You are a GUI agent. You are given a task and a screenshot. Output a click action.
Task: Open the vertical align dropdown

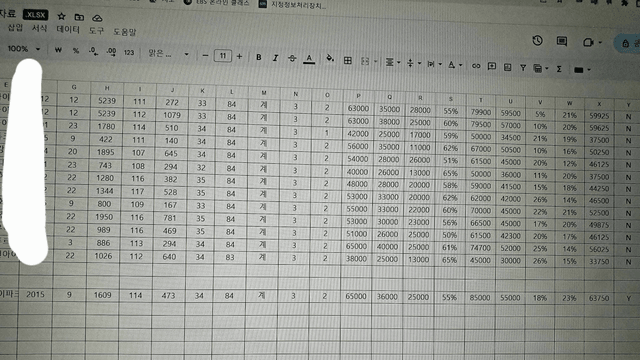413,63
